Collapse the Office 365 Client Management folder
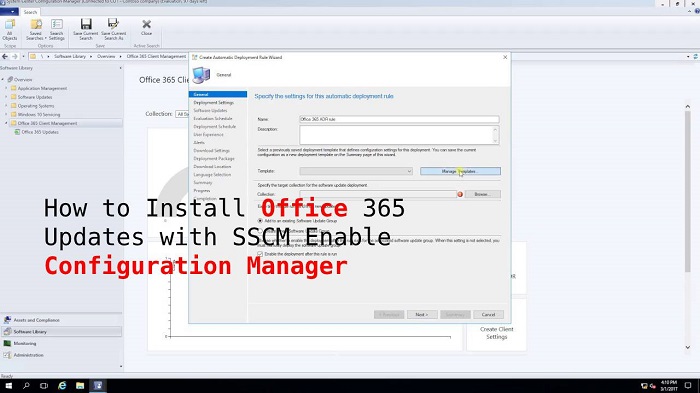This screenshot has width=700, height=393. point(6,123)
